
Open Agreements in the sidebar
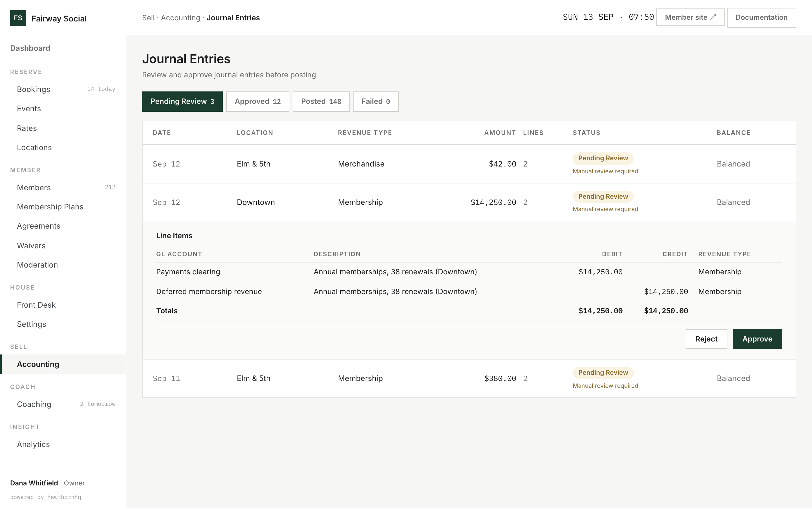(63, 226)
